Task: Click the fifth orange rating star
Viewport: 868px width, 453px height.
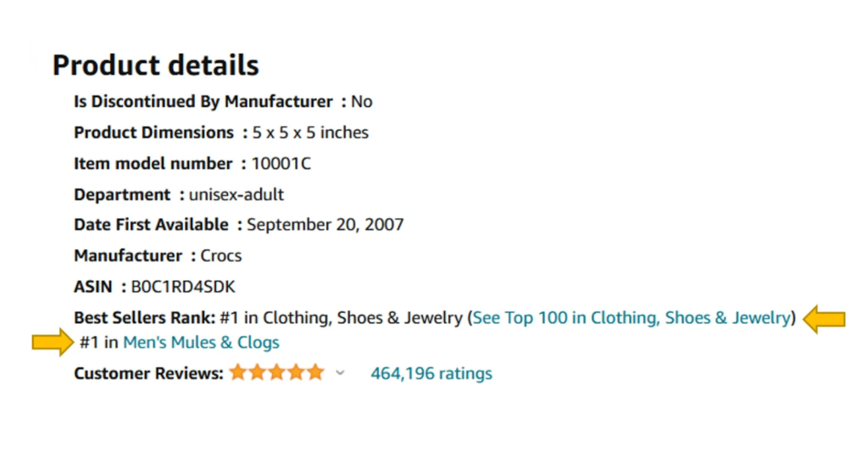Action: [x=315, y=372]
